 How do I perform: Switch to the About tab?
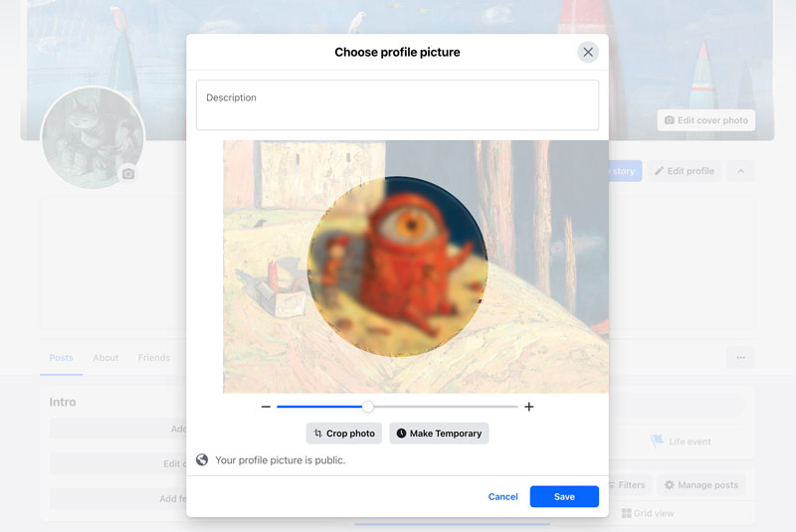pyautogui.click(x=105, y=358)
